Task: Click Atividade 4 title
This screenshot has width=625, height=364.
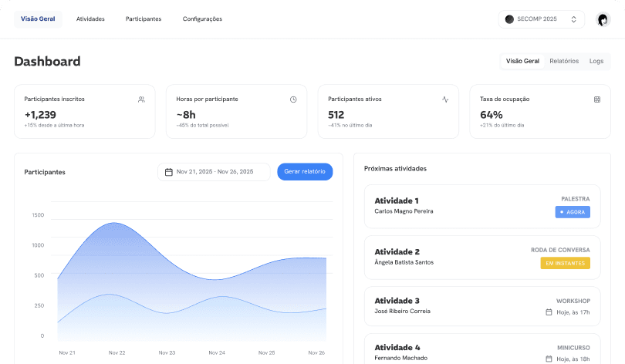Action: click(x=397, y=348)
